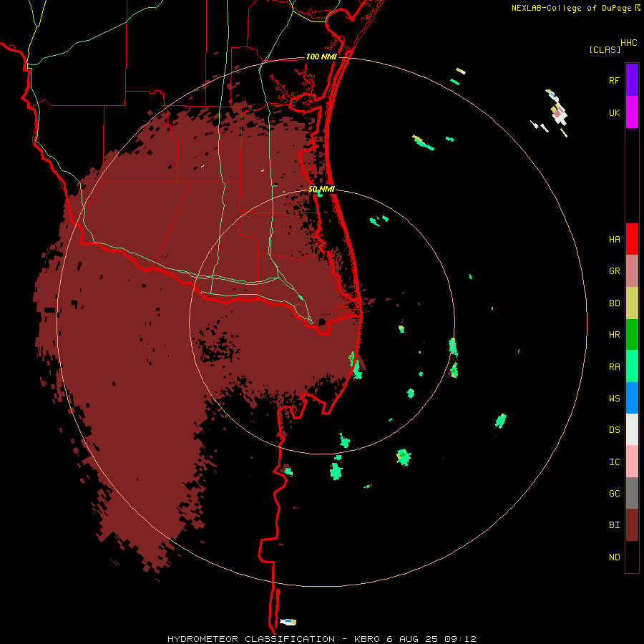
Task: Click the UK legend label
Action: coord(614,112)
